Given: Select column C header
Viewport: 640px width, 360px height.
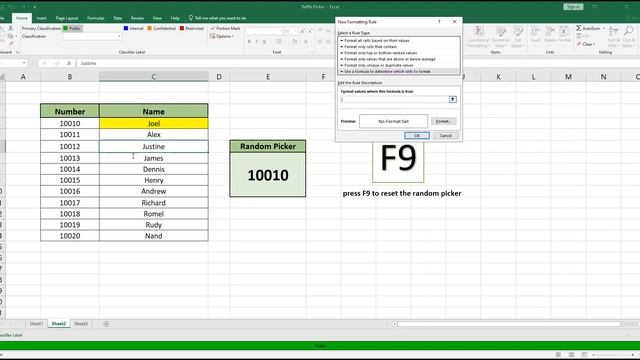Looking at the screenshot, I should point(153,77).
